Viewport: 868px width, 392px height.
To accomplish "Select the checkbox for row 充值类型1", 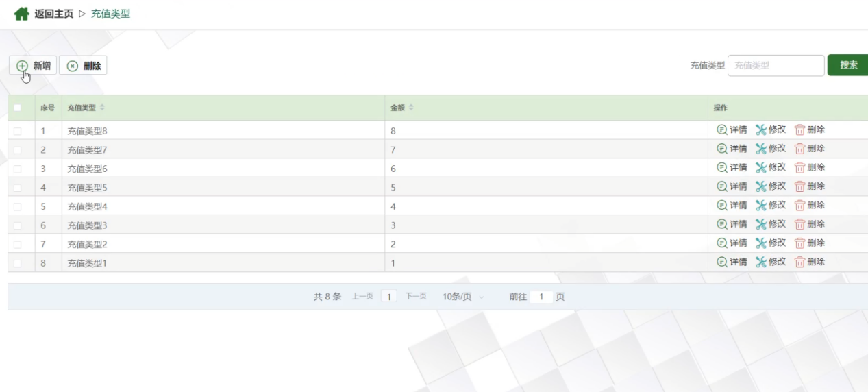I will click(x=18, y=263).
